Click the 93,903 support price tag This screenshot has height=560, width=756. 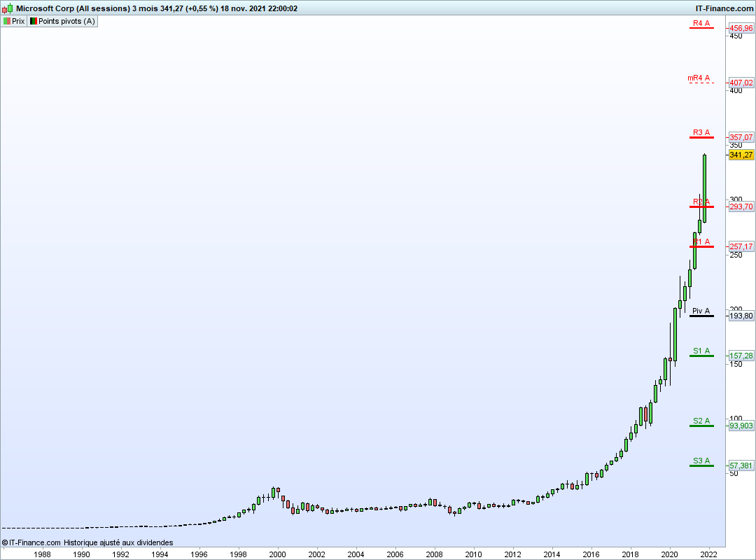pos(741,426)
